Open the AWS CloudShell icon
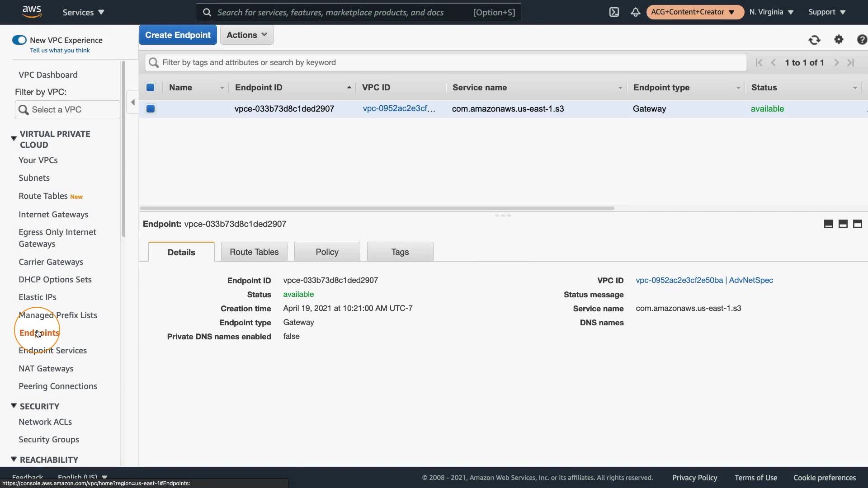Screen dimensions: 868x488 (x=614, y=12)
